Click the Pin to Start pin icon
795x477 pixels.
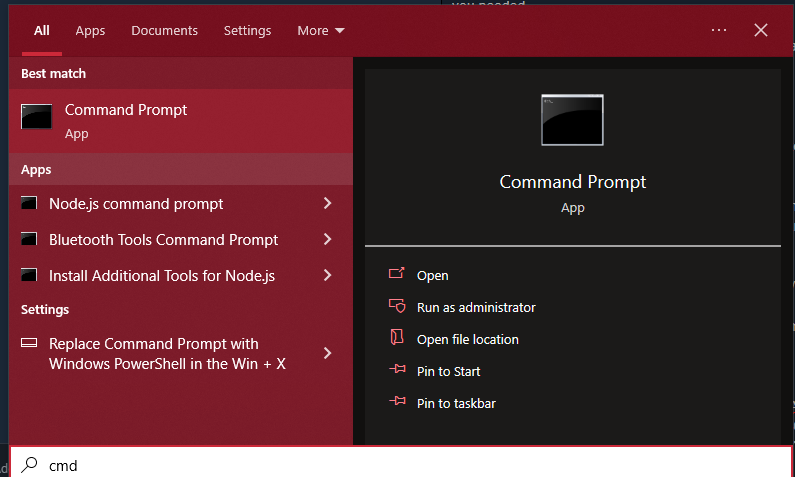396,371
